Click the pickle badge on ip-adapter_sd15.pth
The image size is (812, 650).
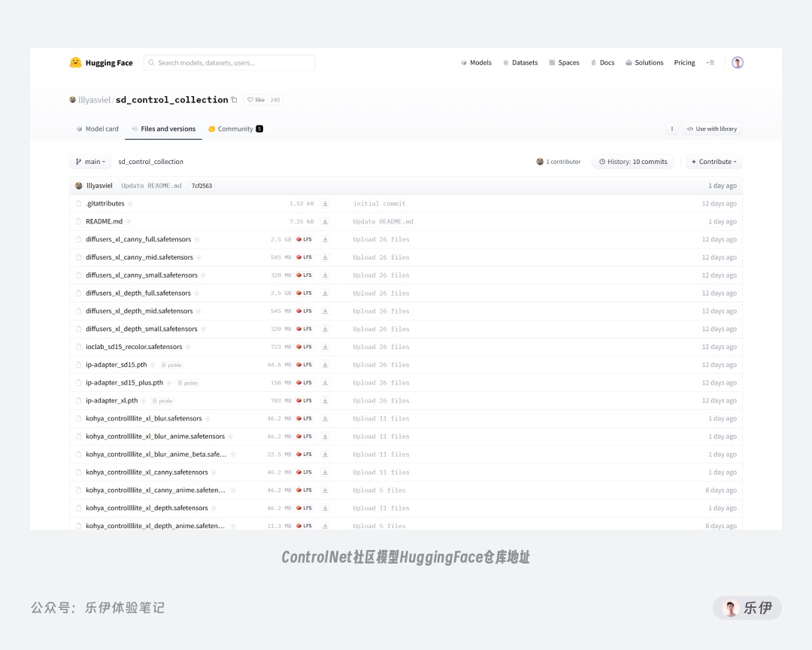171,365
